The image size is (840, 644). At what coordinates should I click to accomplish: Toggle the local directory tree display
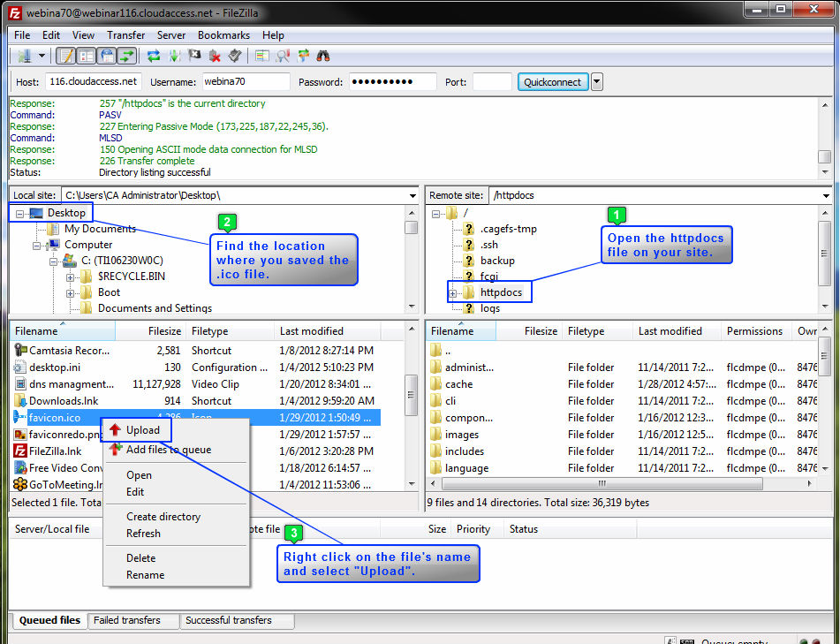point(87,55)
